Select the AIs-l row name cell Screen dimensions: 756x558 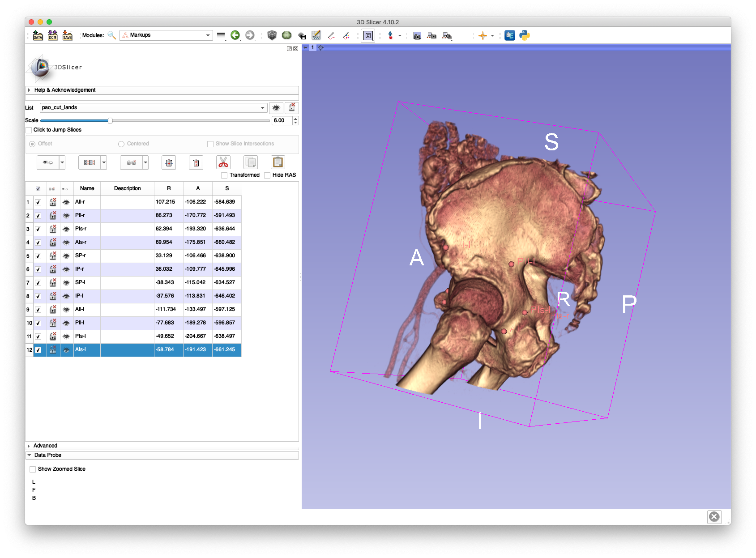coord(87,350)
